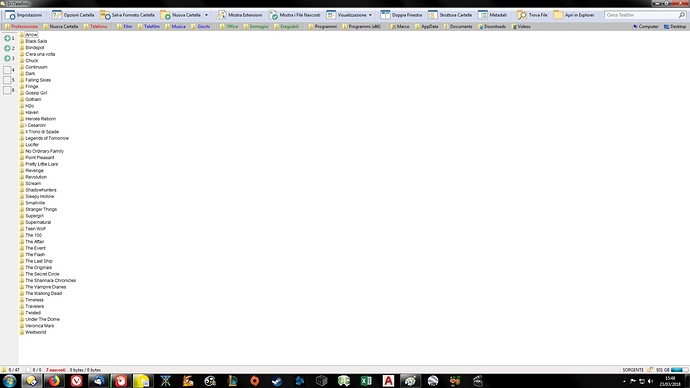
Task: Open the Metadati panel icon
Action: (x=483, y=15)
